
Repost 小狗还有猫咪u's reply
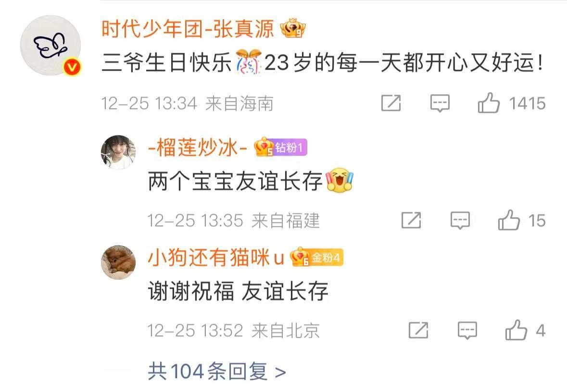(x=418, y=330)
